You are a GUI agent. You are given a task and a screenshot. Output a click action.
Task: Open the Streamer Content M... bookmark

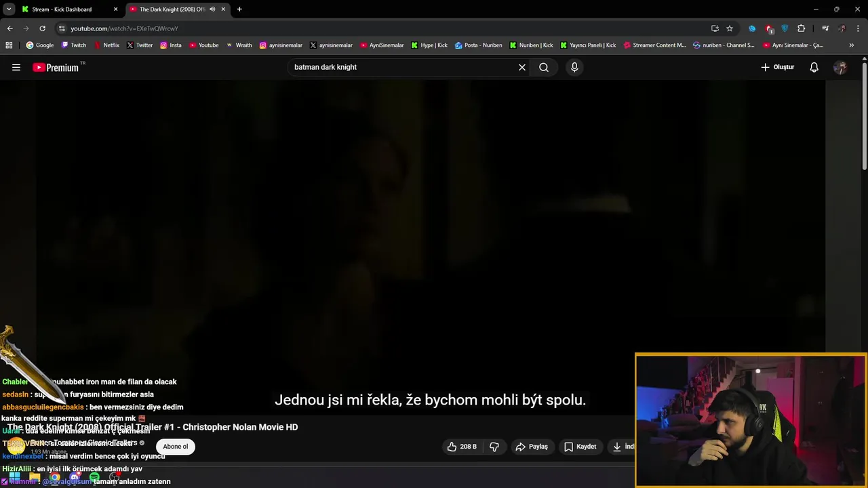tap(654, 45)
